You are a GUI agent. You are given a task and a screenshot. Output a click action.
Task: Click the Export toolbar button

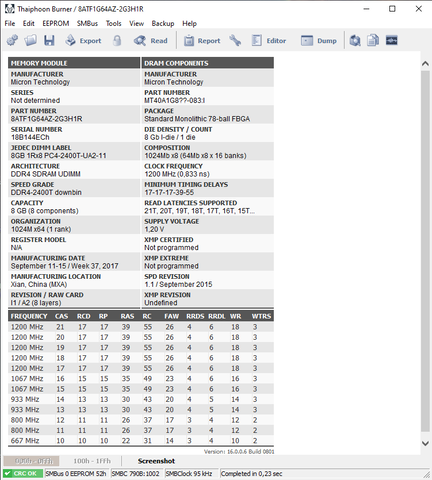click(x=83, y=41)
